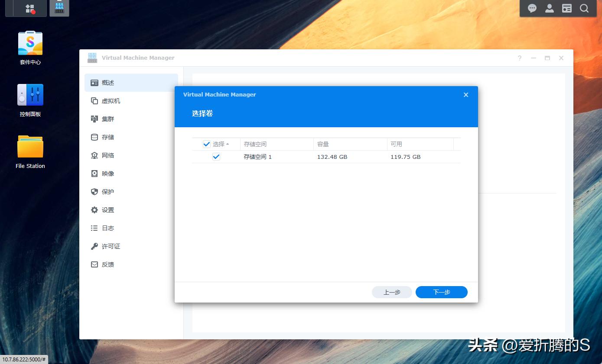Open the 存储 (Storage) sidebar section
This screenshot has width=602, height=364.
click(x=107, y=137)
